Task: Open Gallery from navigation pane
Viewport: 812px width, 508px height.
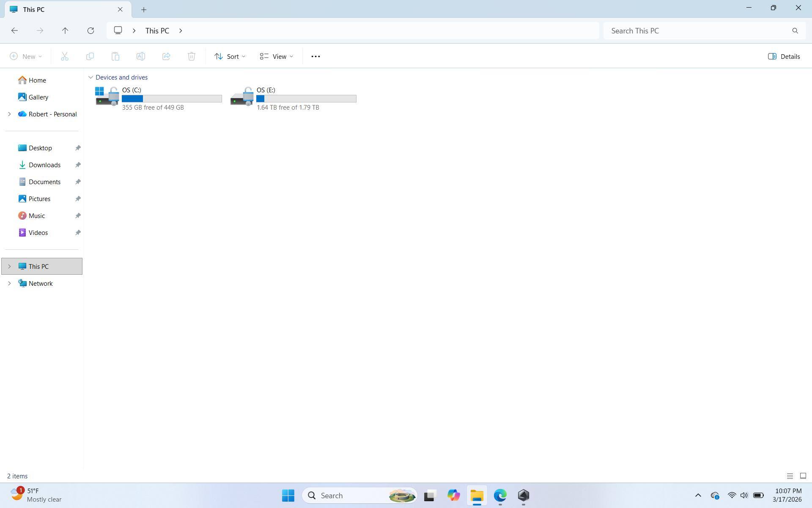Action: pyautogui.click(x=38, y=97)
